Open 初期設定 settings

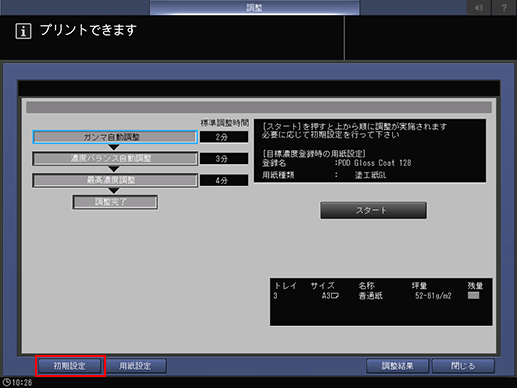pyautogui.click(x=70, y=366)
